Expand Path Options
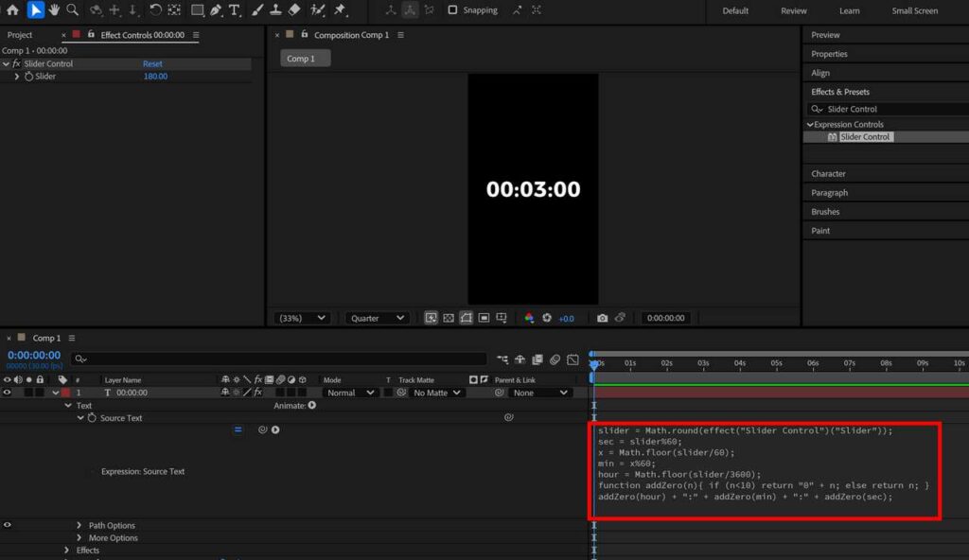This screenshot has height=560, width=969. click(x=79, y=525)
